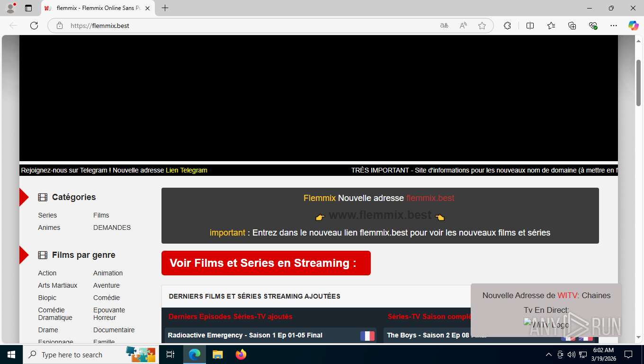
Task: Open the Series category
Action: 47,215
